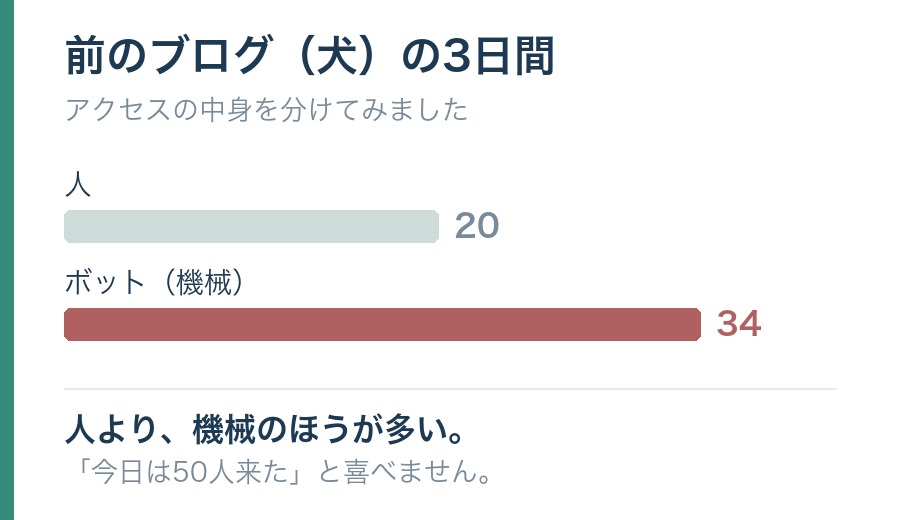The height and width of the screenshot is (520, 900).
Task: Click the pale gray 人 bar
Action: (251, 226)
